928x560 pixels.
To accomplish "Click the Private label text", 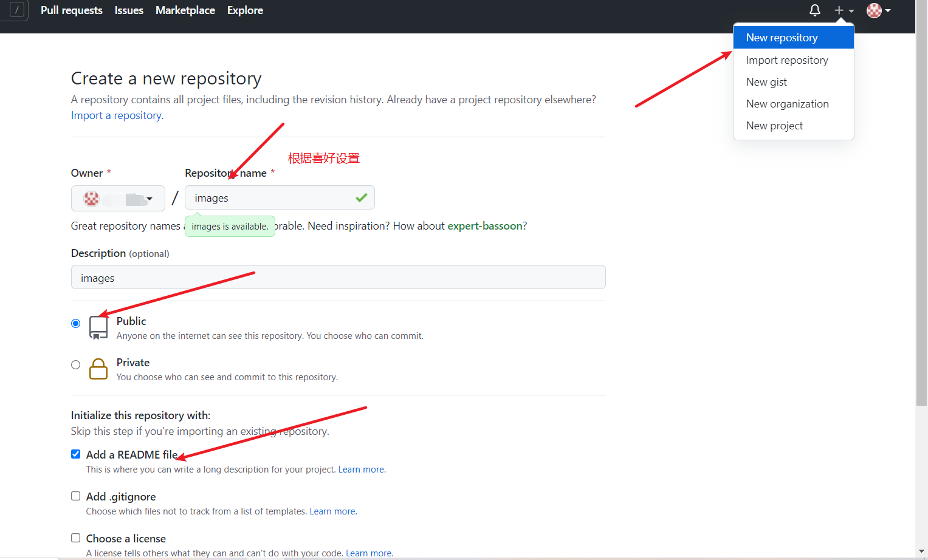I will click(x=133, y=363).
